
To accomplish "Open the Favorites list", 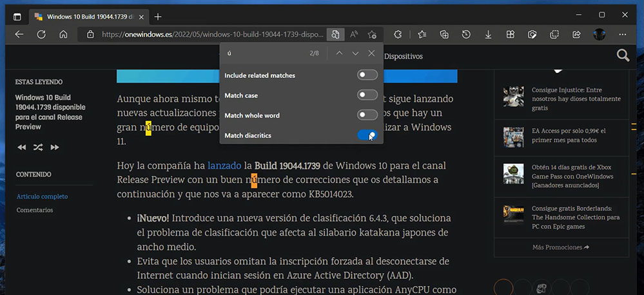I will pyautogui.click(x=422, y=35).
